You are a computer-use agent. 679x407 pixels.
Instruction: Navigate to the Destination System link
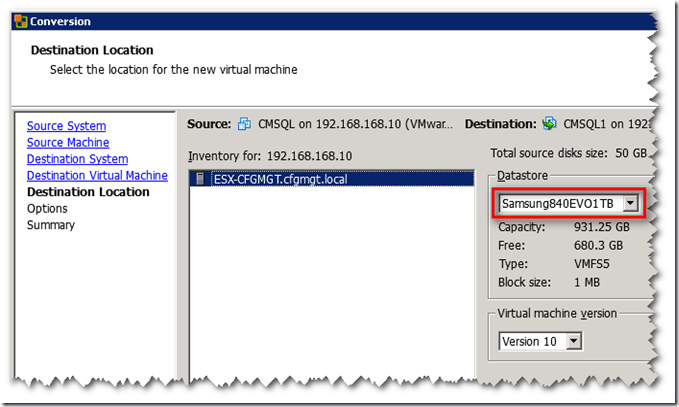pyautogui.click(x=77, y=159)
